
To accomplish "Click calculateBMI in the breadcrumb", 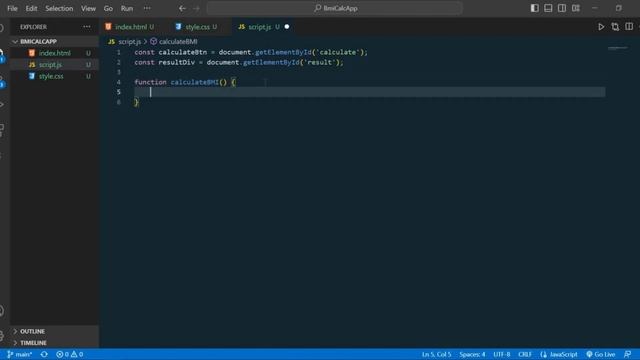I will coord(178,42).
